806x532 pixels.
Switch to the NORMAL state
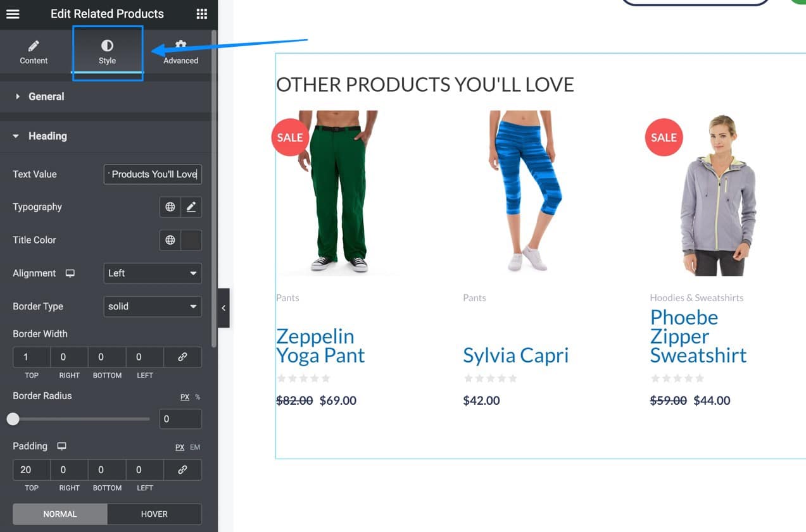pyautogui.click(x=60, y=514)
